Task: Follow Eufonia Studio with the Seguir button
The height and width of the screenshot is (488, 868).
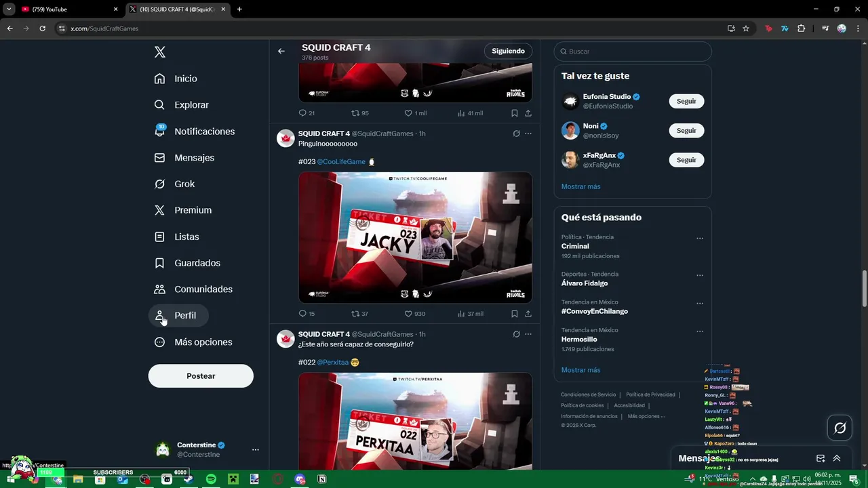Action: coord(686,101)
